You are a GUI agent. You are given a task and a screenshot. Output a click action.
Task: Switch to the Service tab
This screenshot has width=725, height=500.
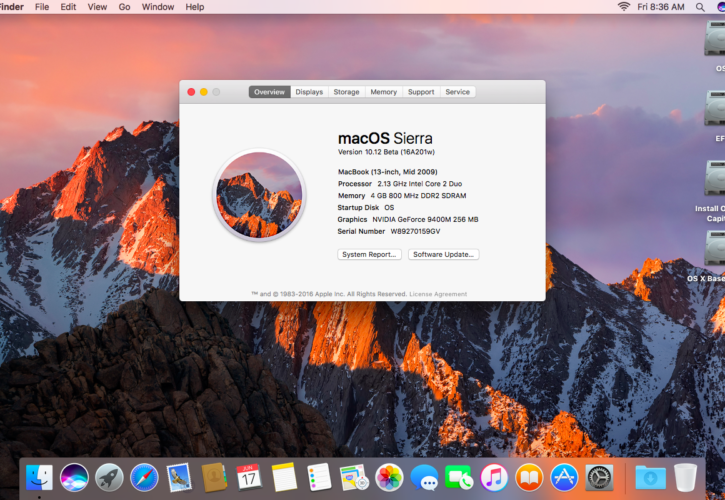pos(458,92)
